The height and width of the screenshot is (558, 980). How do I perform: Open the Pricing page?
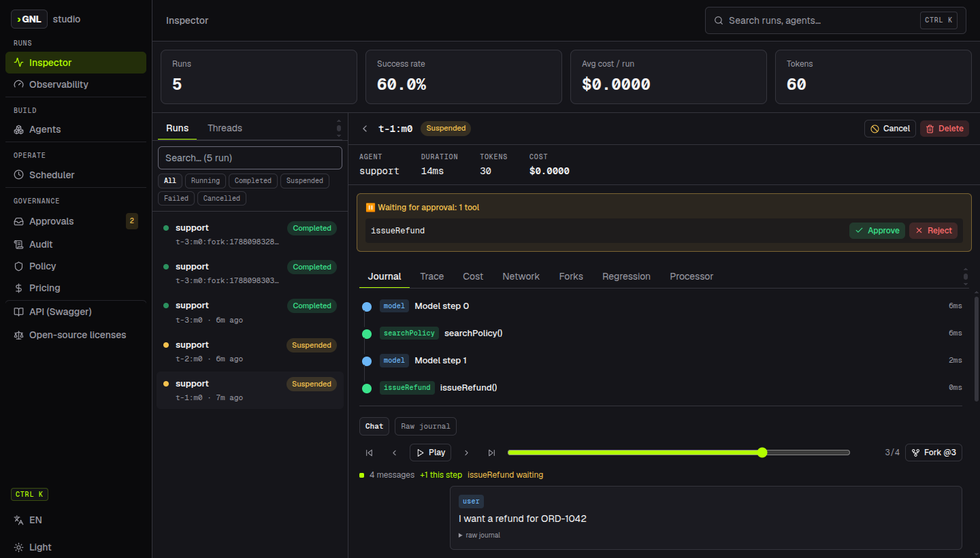(x=76, y=288)
